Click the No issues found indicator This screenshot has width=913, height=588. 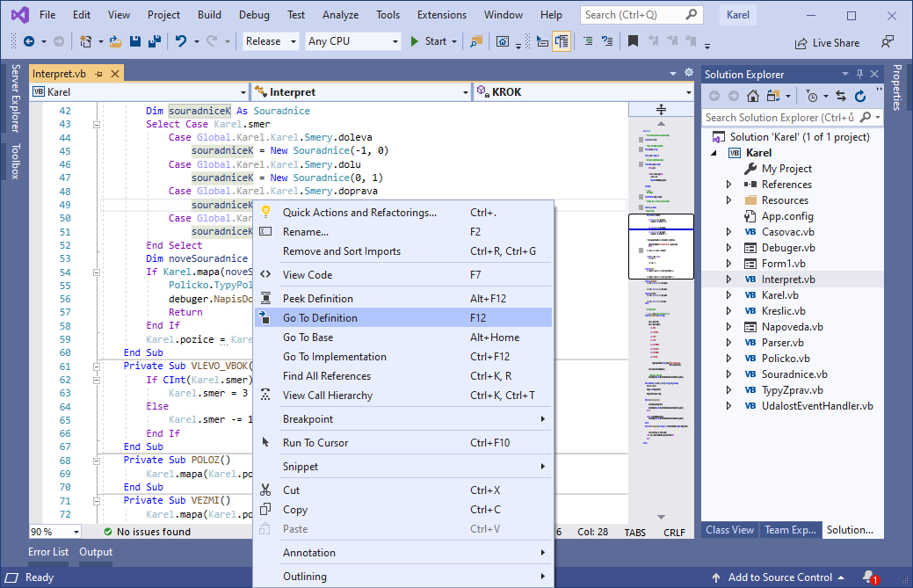click(x=148, y=532)
